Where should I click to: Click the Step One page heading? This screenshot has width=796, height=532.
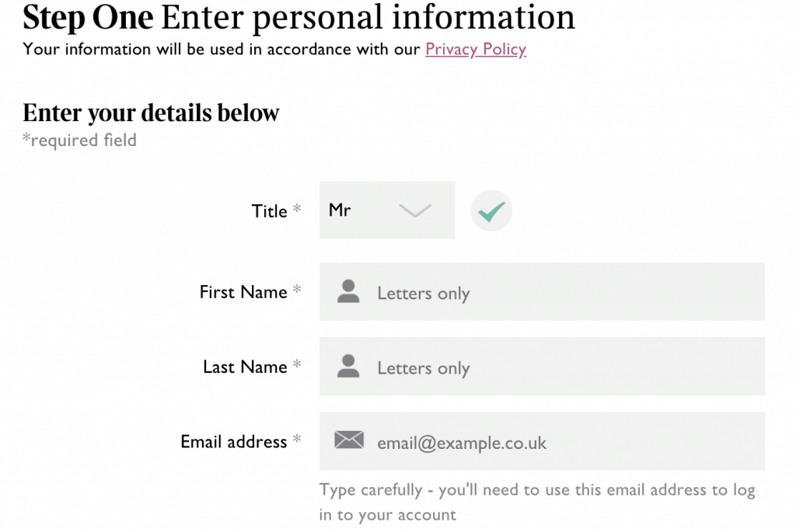(299, 17)
